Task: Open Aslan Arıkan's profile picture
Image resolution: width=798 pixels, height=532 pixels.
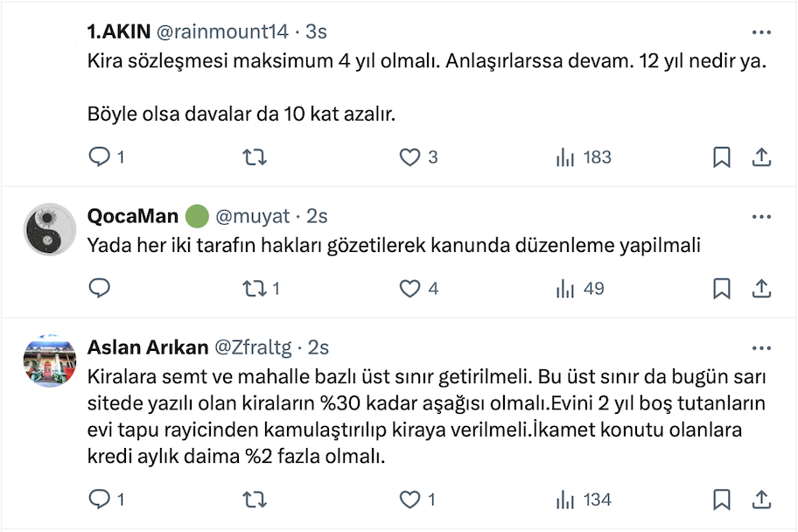Action: (x=50, y=361)
